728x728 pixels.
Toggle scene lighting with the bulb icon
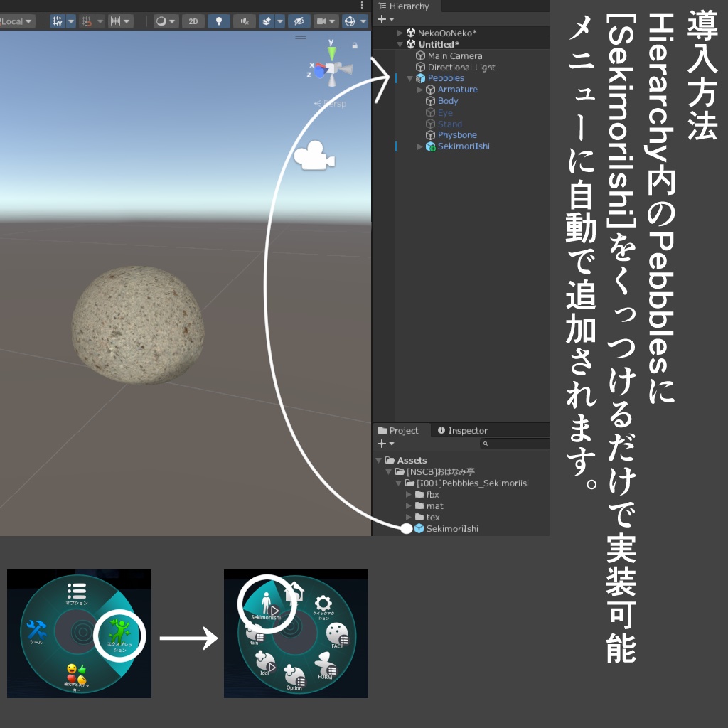coord(218,21)
